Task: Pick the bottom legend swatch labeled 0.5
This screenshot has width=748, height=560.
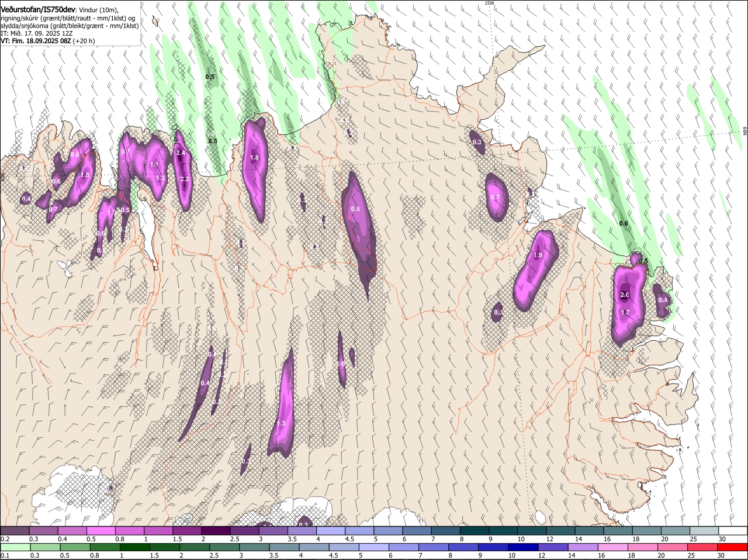Action: click(x=75, y=547)
